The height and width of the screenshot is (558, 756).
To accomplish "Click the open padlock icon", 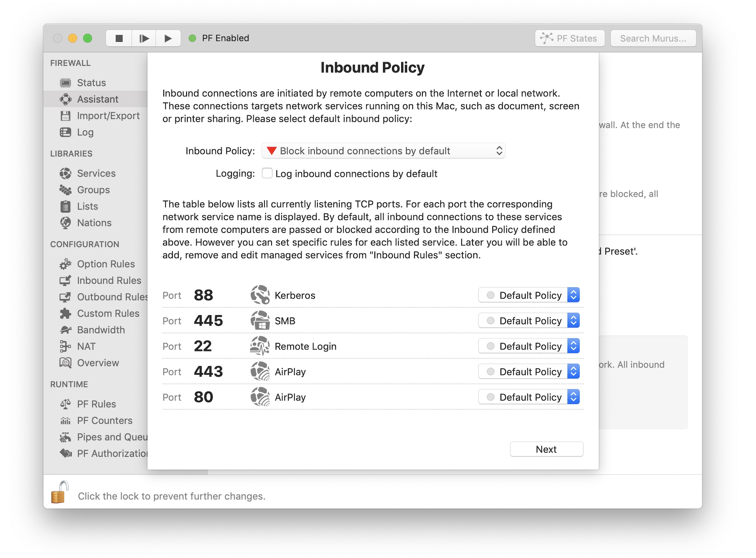I will click(60, 492).
